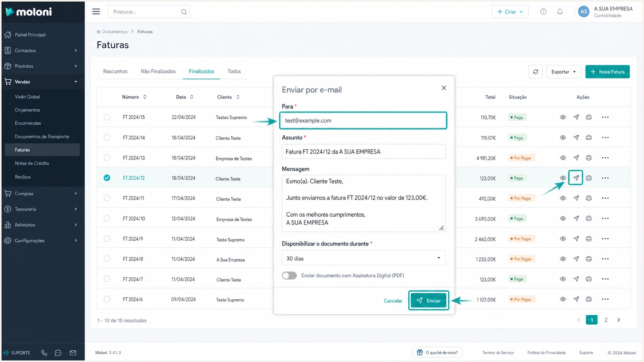Open the 30 dias availability dropdown

click(x=364, y=258)
